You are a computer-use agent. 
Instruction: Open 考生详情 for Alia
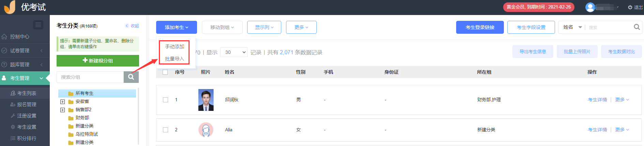(x=597, y=130)
